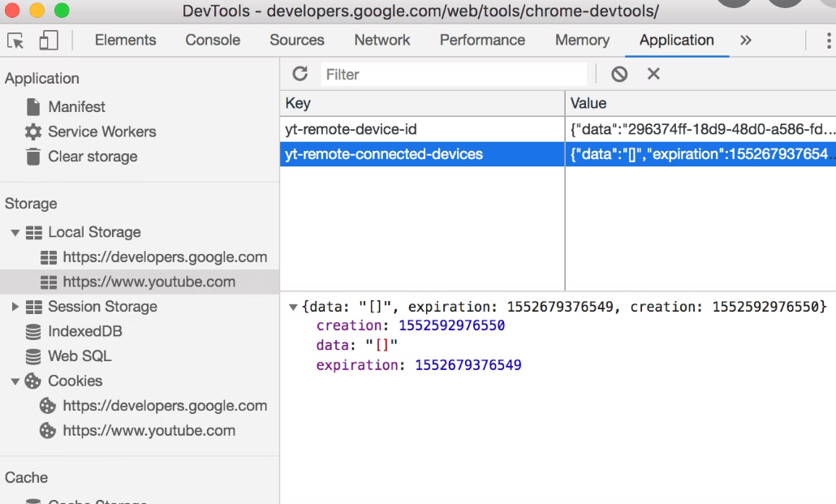The image size is (836, 504).
Task: Toggle the device toolbar icon
Action: click(49, 40)
